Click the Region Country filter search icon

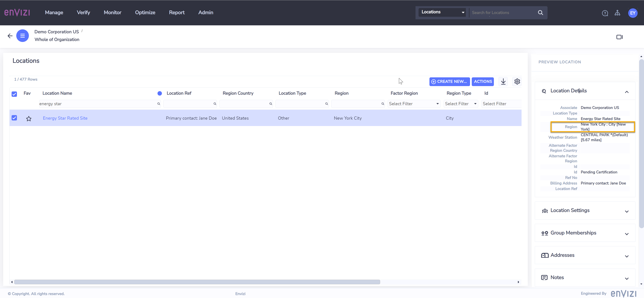271,104
